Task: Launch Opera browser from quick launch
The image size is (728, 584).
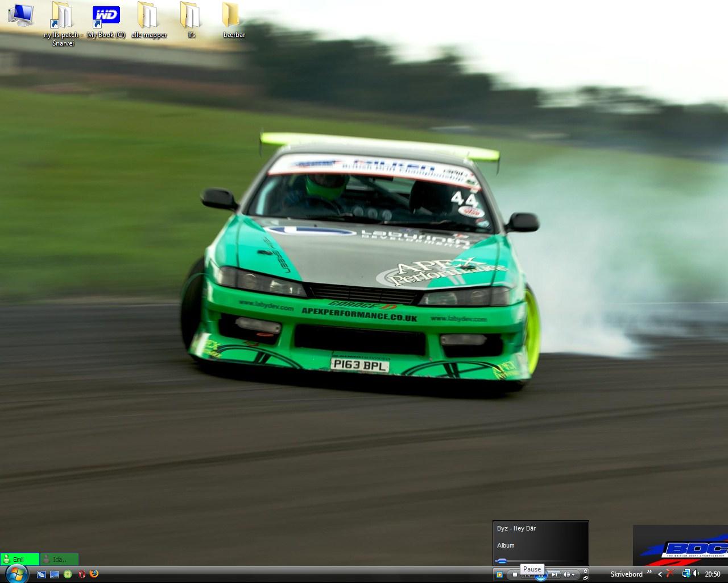Action: click(x=82, y=575)
